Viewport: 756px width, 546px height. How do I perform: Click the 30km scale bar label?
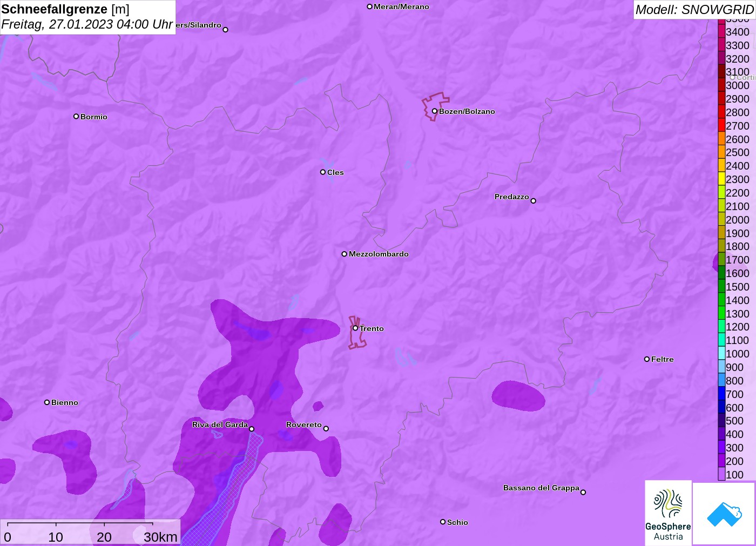tap(160, 537)
